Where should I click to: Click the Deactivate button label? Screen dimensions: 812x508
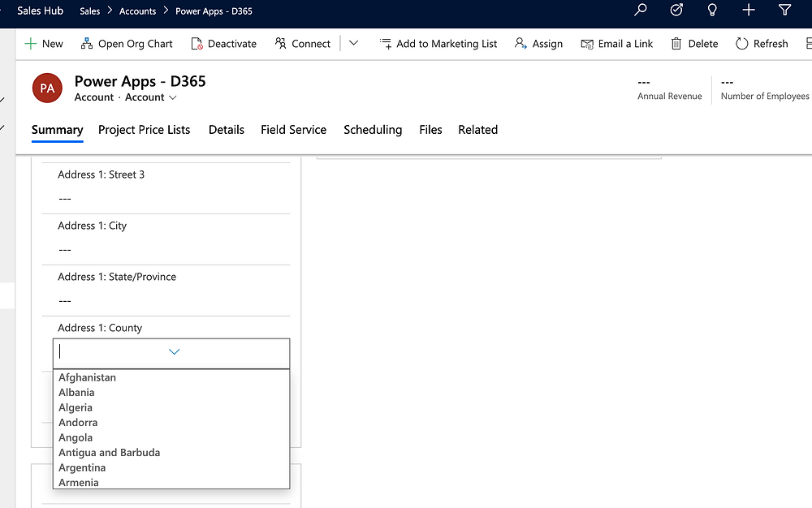232,44
